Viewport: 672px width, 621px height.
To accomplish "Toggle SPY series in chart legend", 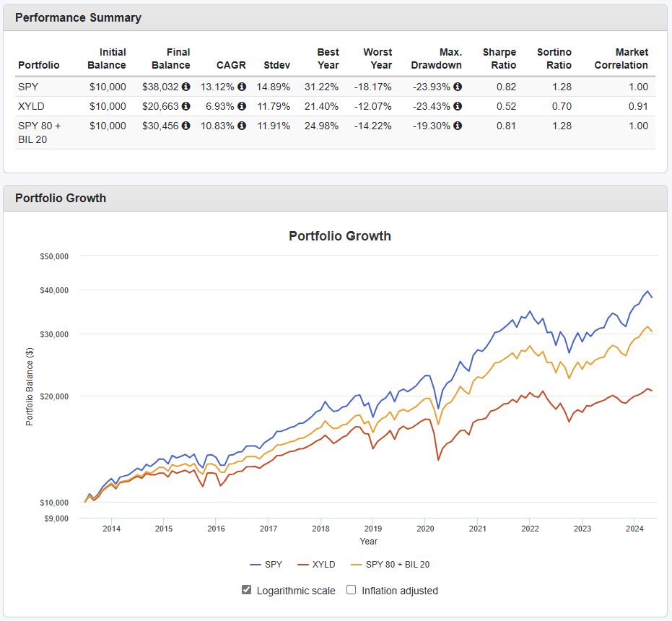I will coord(266,565).
